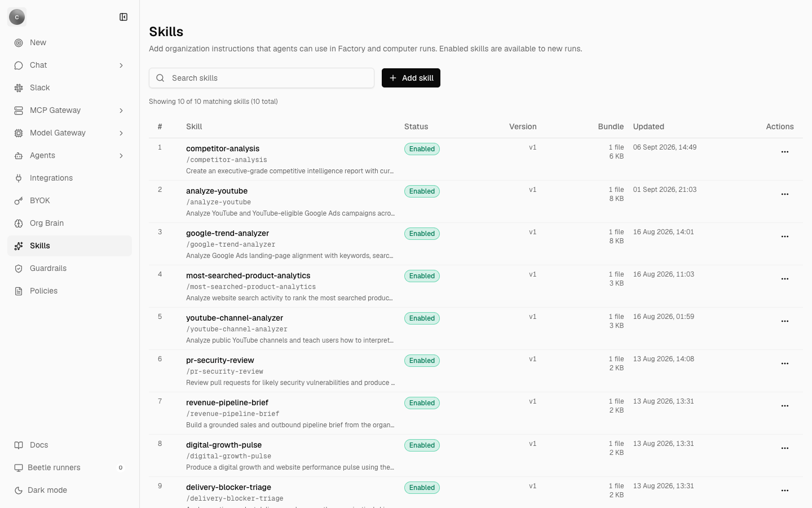Viewport: 812px width, 508px height.
Task: Expand the MCP Gateway submenu chevron
Action: 121,111
